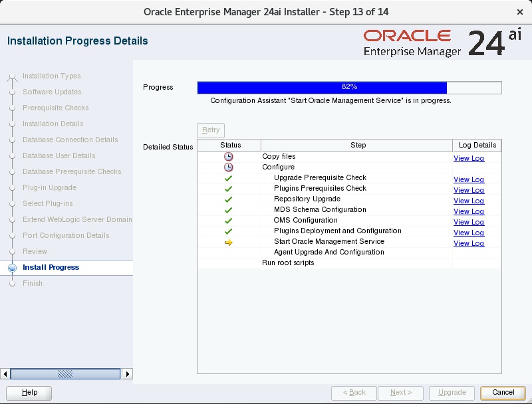The height and width of the screenshot is (404, 532).
Task: Click the sidebar horizontal scrollbar thumb
Action: pyautogui.click(x=65, y=374)
